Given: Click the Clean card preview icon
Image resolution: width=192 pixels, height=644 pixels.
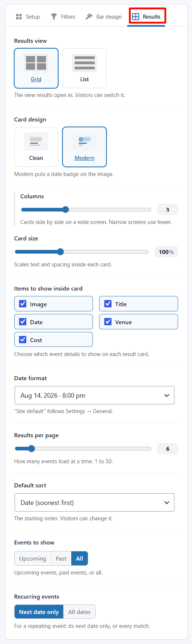Looking at the screenshot, I should pos(36,142).
